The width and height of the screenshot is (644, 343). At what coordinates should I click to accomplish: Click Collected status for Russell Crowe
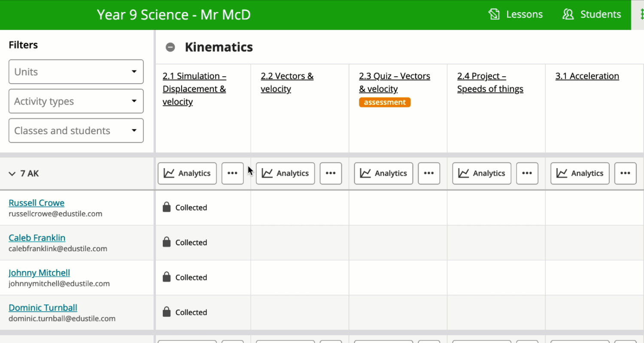pos(191,208)
